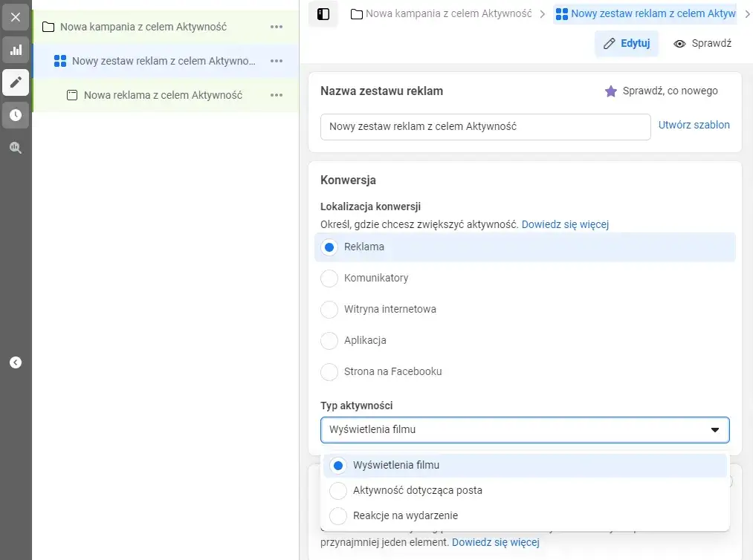
Task: Collapse the sidebar with the left arrow circle
Action: [16, 362]
